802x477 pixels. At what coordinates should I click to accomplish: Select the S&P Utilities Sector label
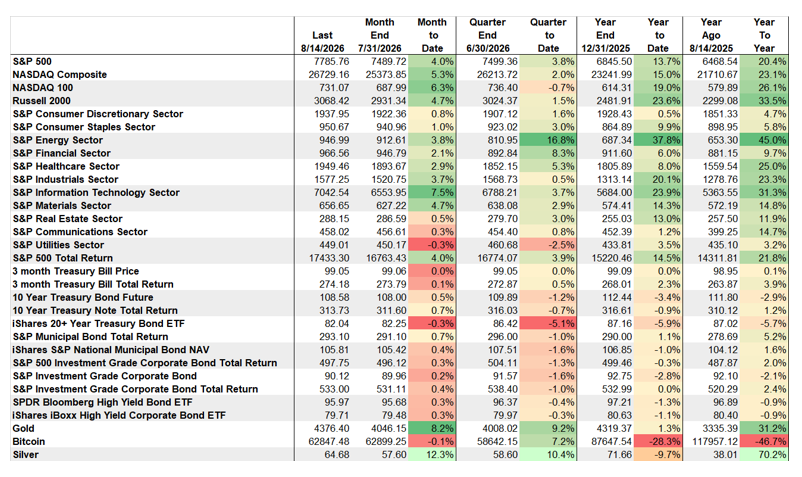click(58, 245)
